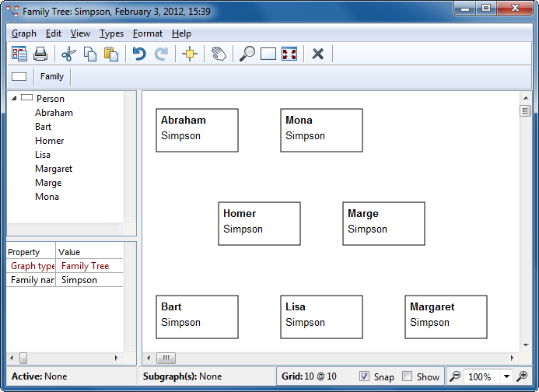Image resolution: width=539 pixels, height=392 pixels.
Task: Click the Family name value field
Action: [89, 280]
